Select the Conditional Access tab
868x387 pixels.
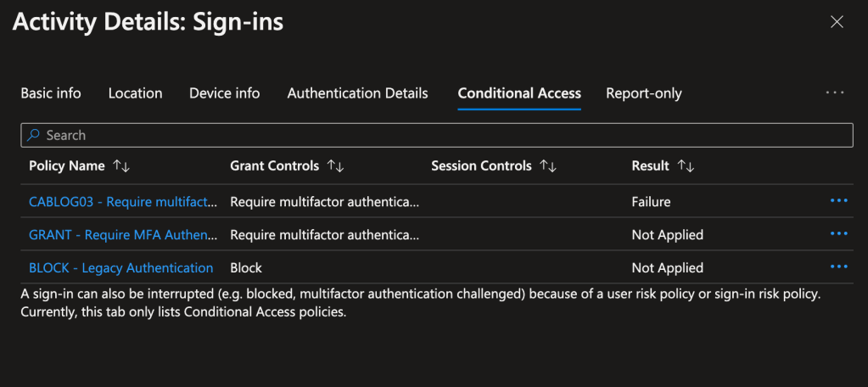point(519,93)
